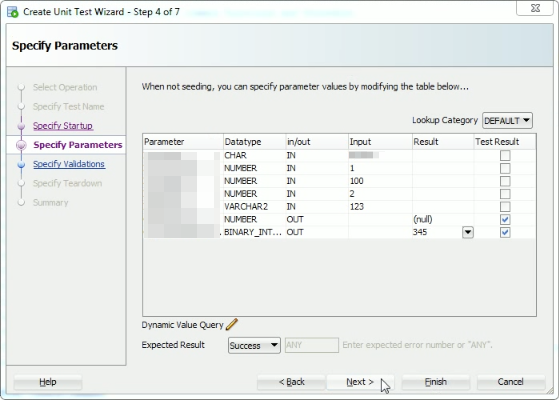Click the Next button

tap(360, 382)
